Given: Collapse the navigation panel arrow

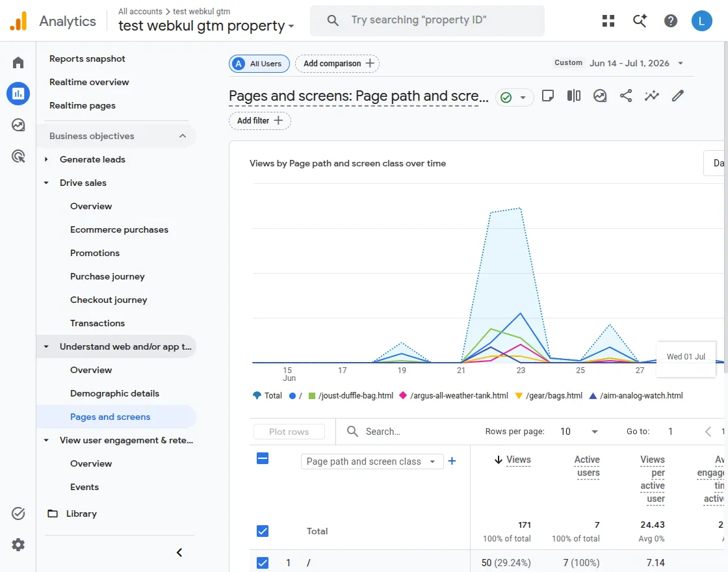Looking at the screenshot, I should 179,552.
